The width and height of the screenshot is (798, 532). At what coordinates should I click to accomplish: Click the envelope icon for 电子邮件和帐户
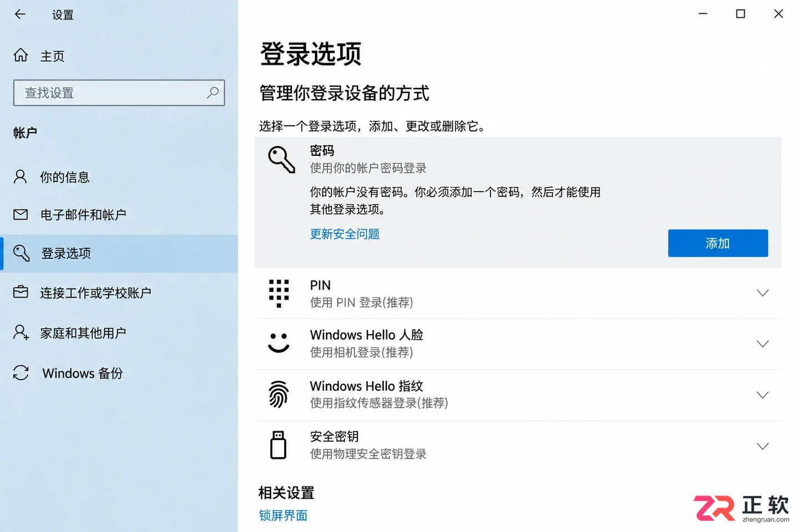(x=21, y=214)
